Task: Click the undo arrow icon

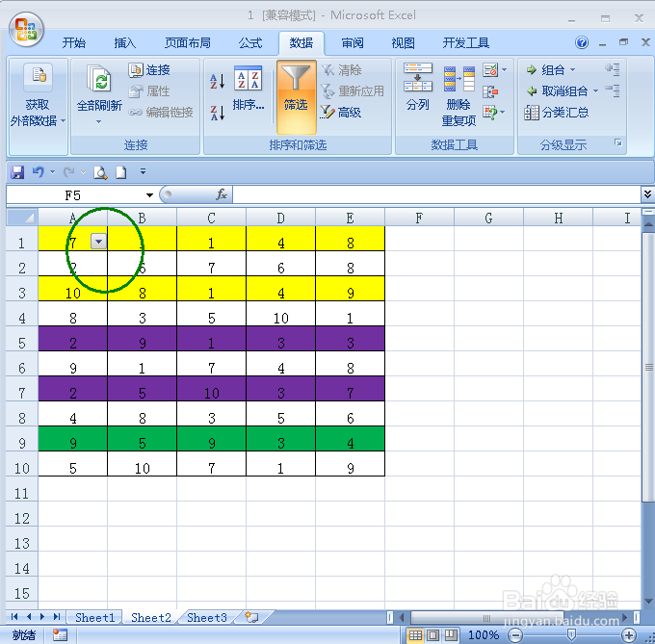Action: point(38,171)
